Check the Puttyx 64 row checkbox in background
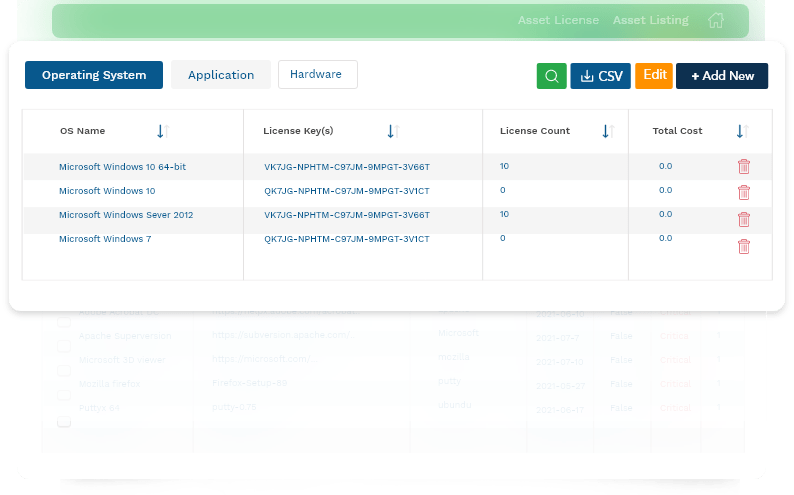Image resolution: width=794 pixels, height=495 pixels. point(64,422)
